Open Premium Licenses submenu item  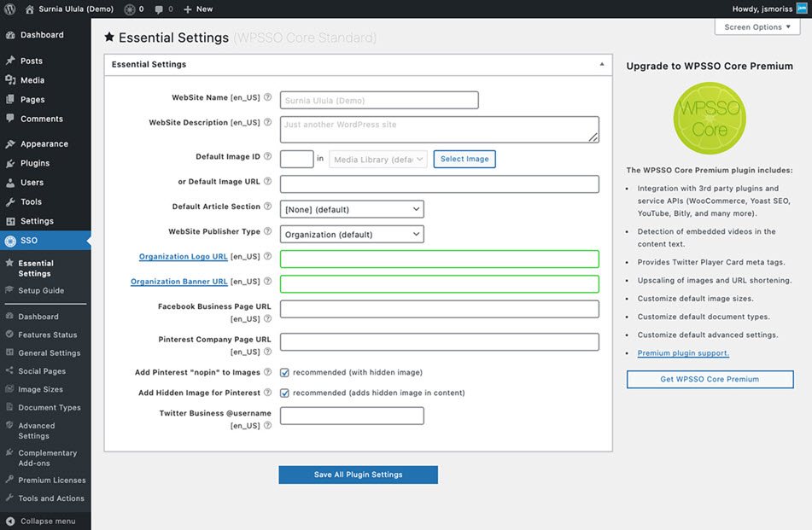(x=52, y=480)
